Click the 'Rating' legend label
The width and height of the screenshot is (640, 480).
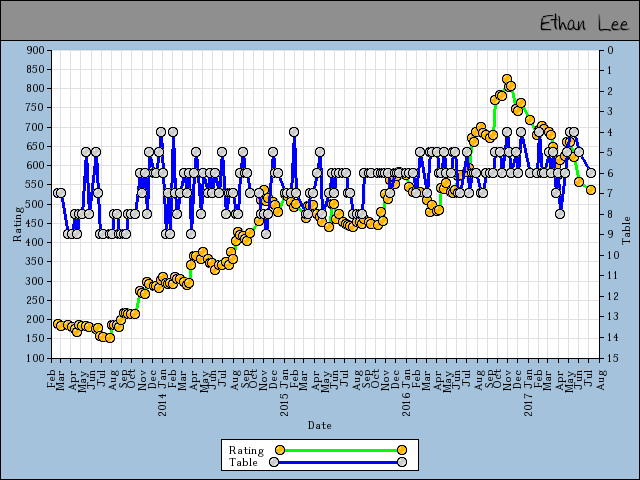[246, 450]
